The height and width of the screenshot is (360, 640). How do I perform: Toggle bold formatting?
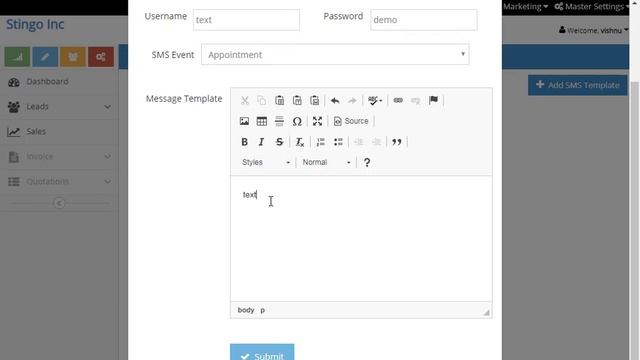[244, 142]
